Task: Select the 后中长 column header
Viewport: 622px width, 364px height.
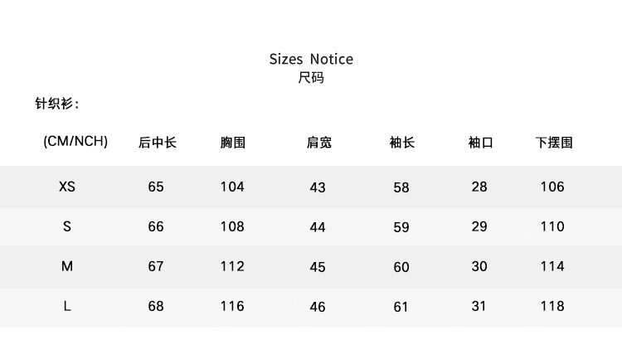Action: (x=157, y=143)
